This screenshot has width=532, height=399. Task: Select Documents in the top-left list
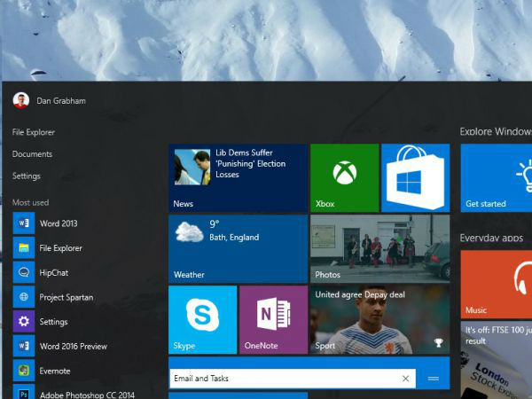32,154
